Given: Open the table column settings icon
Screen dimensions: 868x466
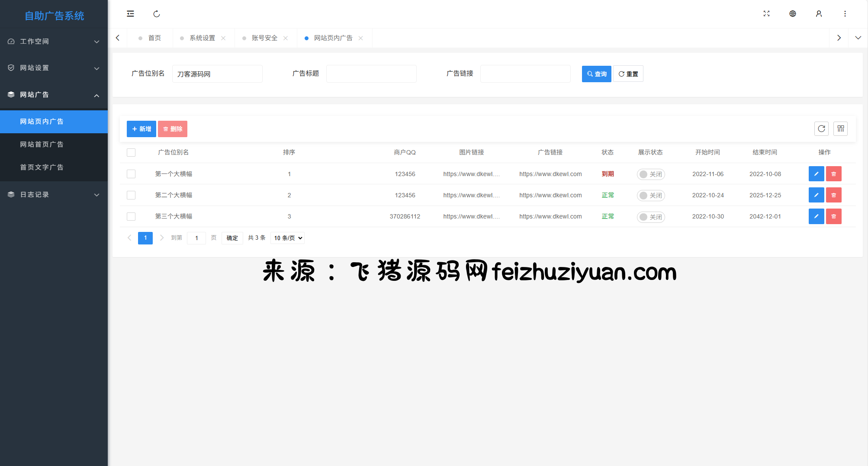Looking at the screenshot, I should [840, 129].
